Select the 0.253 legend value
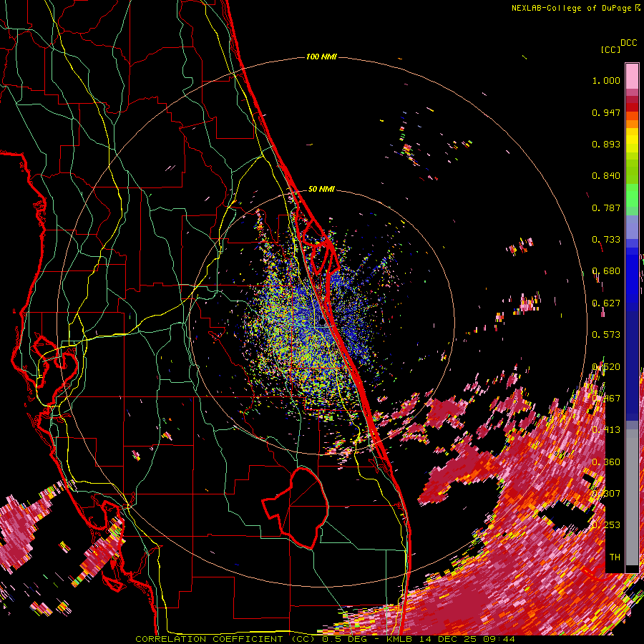644x644 pixels. point(606,525)
